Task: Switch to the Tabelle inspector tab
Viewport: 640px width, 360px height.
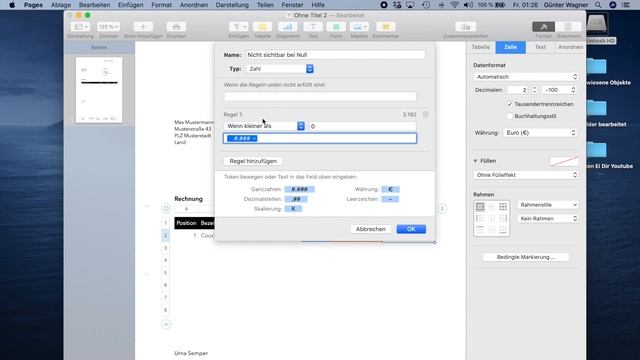Action: [480, 47]
